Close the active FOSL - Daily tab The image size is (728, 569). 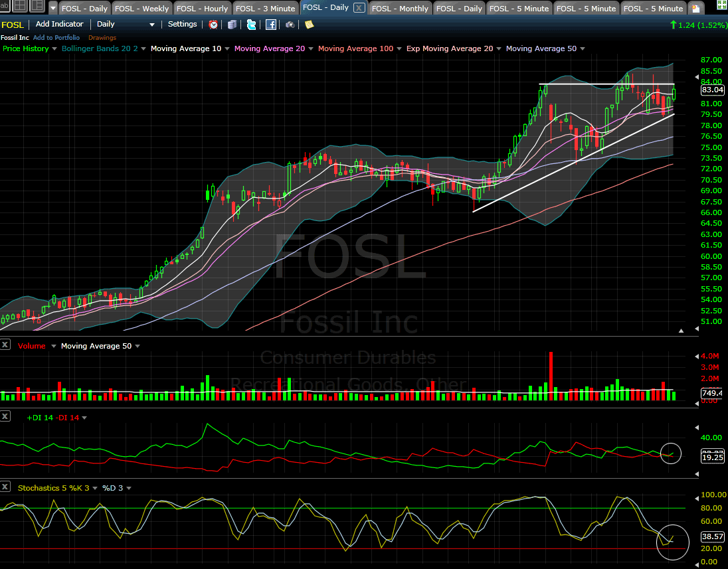[x=359, y=7]
